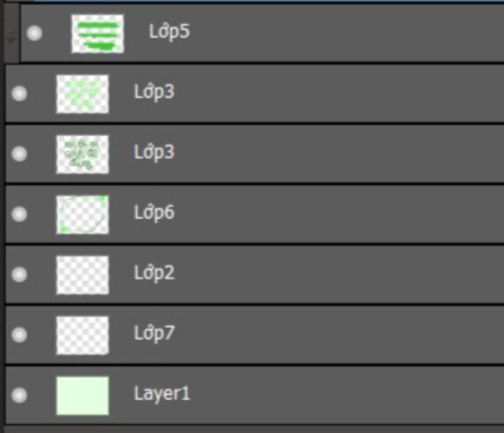Select the Lớp6 layer name
Image resolution: width=504 pixels, height=433 pixels.
(x=154, y=213)
